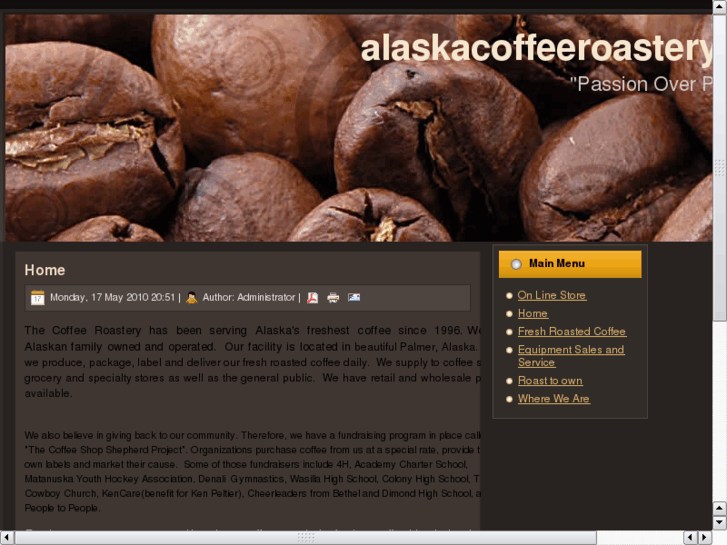The height and width of the screenshot is (545, 727).
Task: Click the Main Menu header
Action: [570, 264]
